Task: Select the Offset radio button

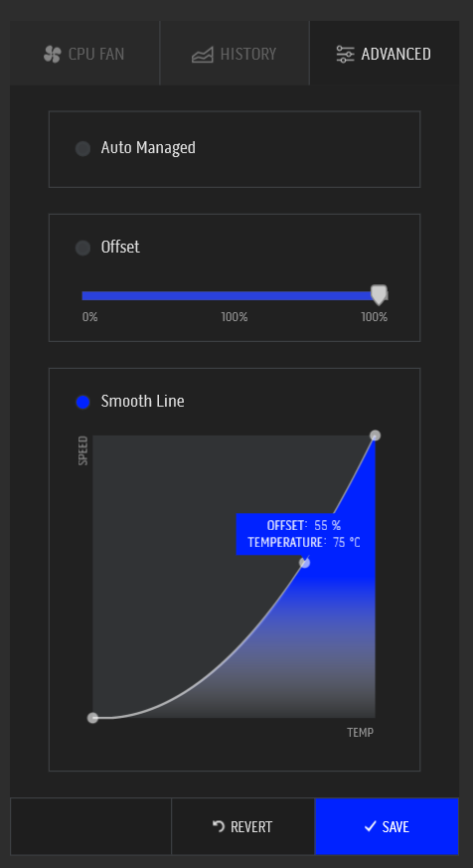Action: point(83,248)
